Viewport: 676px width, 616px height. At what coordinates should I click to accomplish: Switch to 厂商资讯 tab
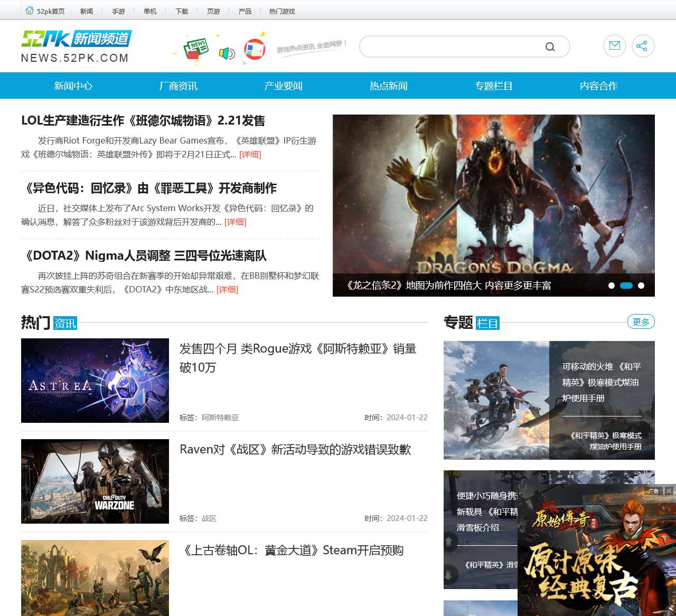point(179,86)
